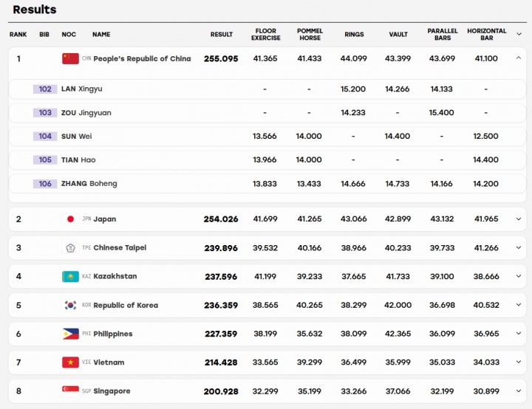Image resolution: width=532 pixels, height=409 pixels.
Task: Collapse the China team details chevron
Action: point(519,58)
